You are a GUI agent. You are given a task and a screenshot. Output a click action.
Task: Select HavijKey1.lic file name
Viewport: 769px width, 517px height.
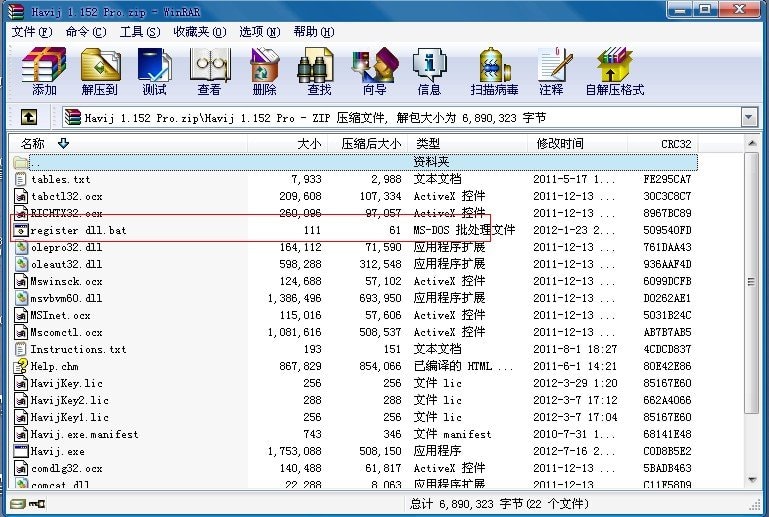(70, 417)
